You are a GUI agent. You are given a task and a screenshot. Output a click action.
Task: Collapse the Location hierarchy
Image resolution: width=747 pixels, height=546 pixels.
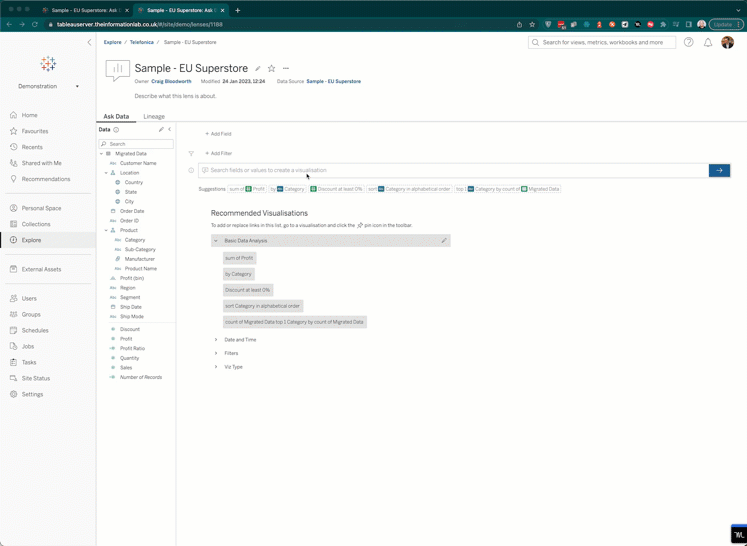106,173
